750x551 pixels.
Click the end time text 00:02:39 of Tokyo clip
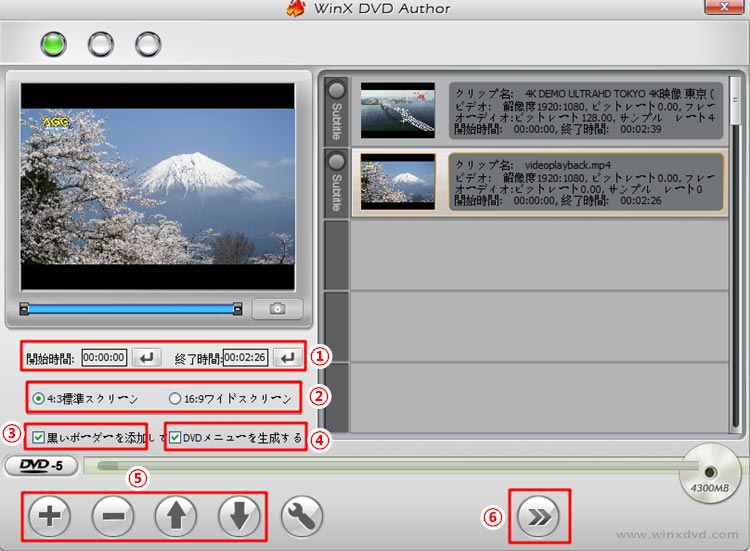pos(641,129)
